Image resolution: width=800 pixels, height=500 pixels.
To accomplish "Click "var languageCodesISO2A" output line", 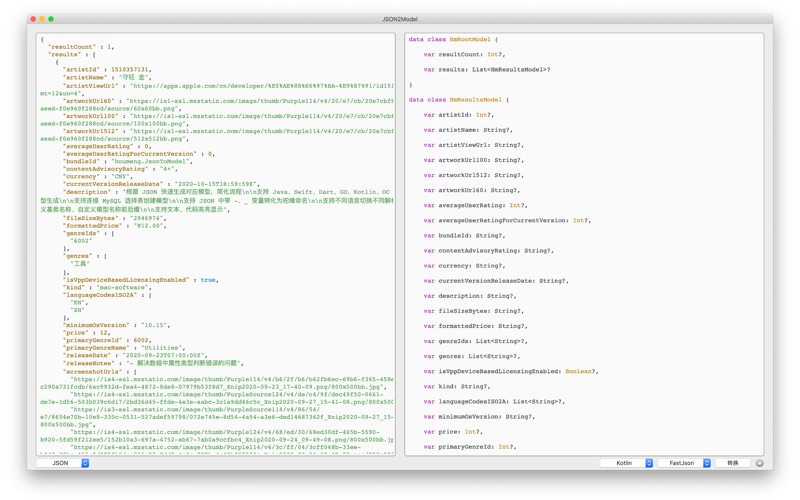I will click(494, 402).
